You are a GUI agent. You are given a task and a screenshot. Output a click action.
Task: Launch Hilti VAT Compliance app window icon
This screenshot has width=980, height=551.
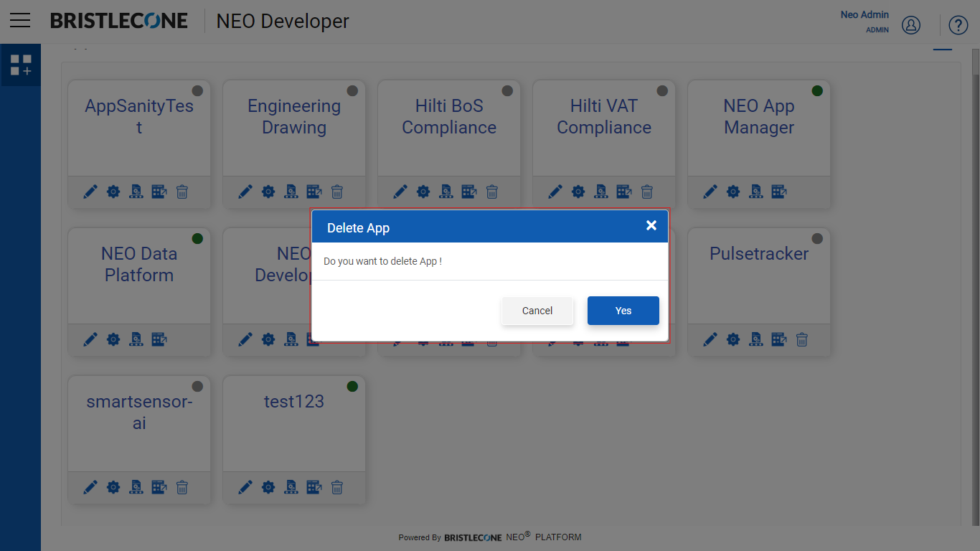624,192
